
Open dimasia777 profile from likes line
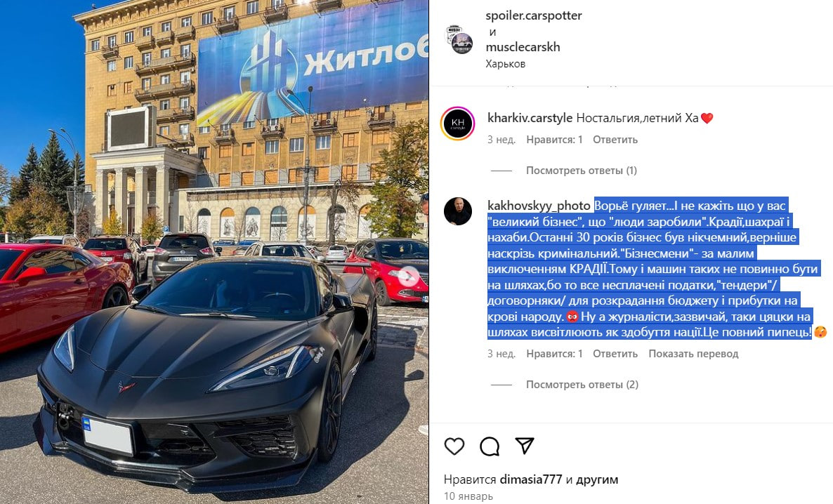(x=531, y=479)
